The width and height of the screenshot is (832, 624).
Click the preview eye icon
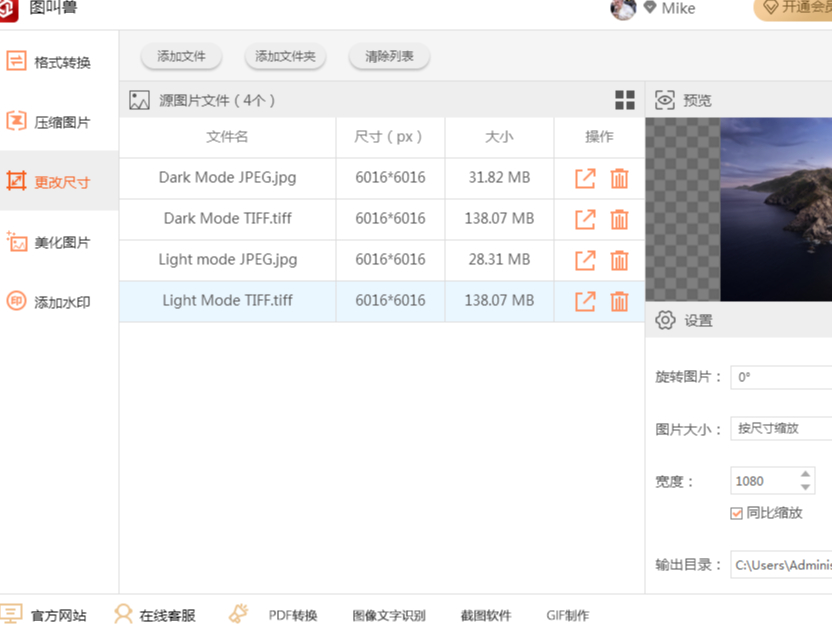click(x=665, y=100)
